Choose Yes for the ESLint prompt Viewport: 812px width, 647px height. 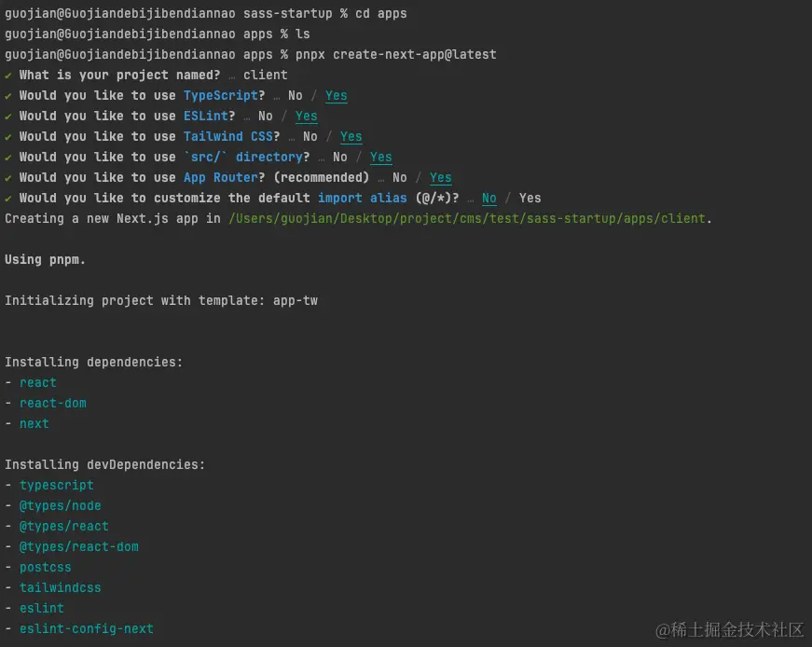[x=306, y=116]
